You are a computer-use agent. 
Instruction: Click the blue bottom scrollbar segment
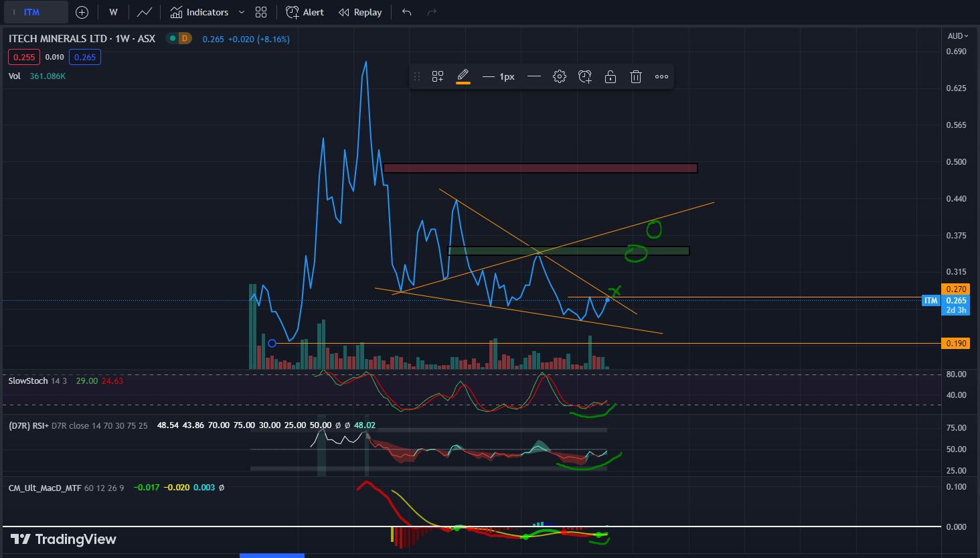(x=272, y=555)
